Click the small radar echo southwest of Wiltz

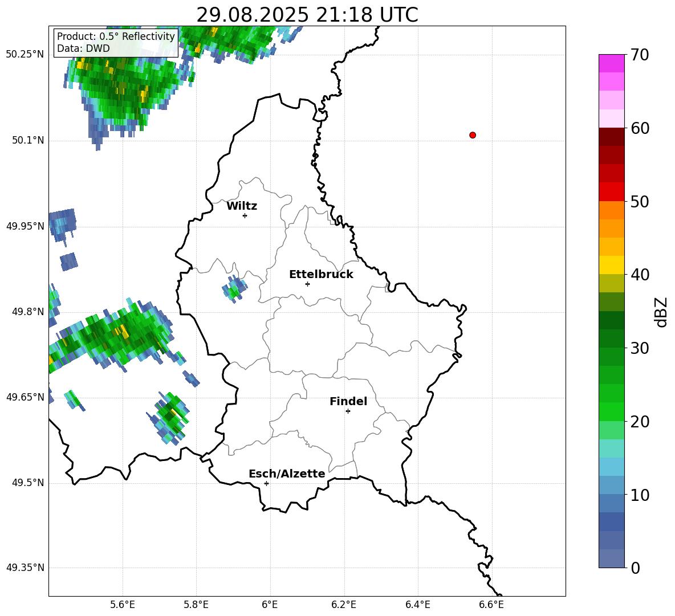[235, 289]
